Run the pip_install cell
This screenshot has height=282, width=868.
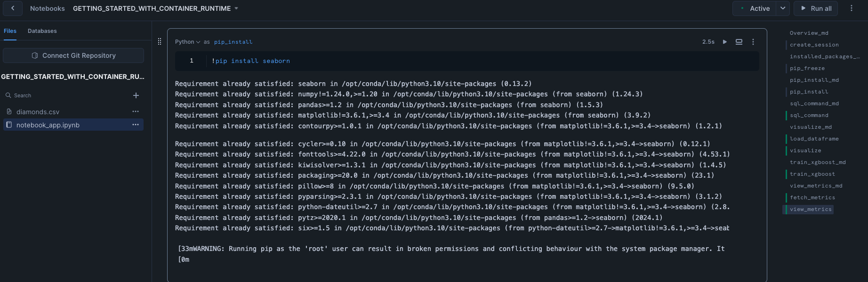pos(725,42)
